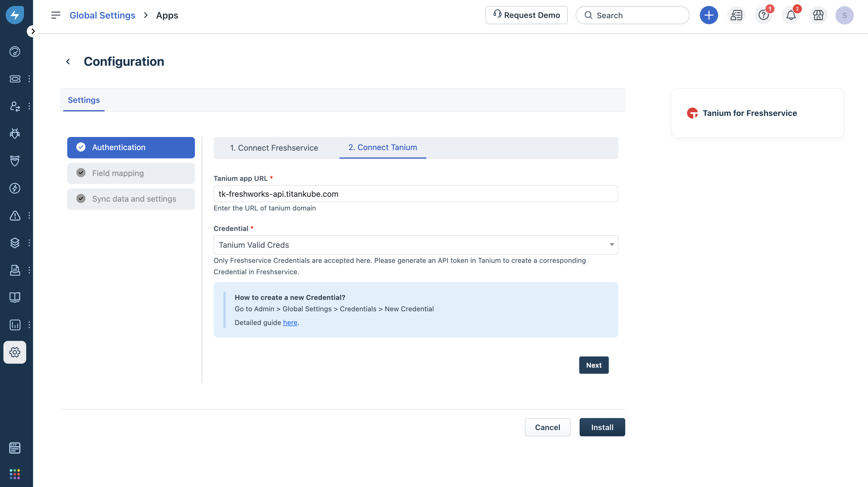Viewport: 868px width, 487px height.
Task: Open the Admin settings gear in sidebar
Action: 15,352
